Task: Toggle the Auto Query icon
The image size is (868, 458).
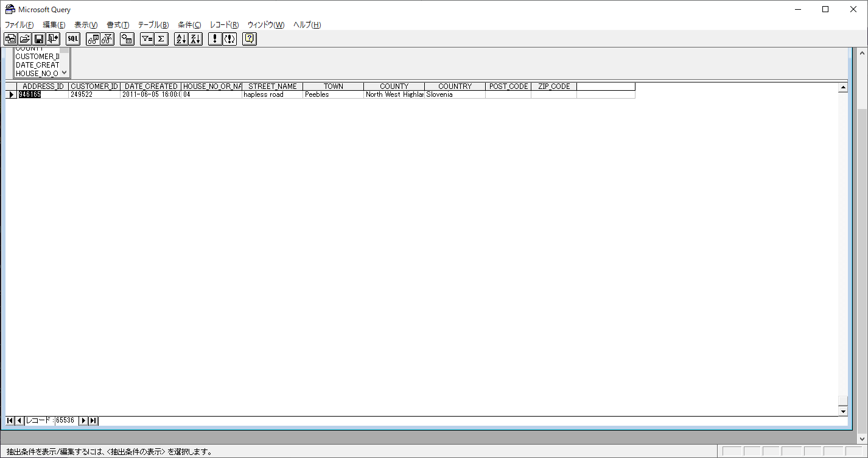Action: [x=229, y=39]
